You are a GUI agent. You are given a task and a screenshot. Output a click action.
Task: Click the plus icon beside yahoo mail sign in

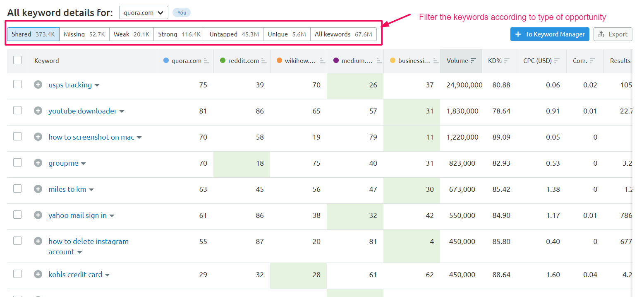point(38,215)
